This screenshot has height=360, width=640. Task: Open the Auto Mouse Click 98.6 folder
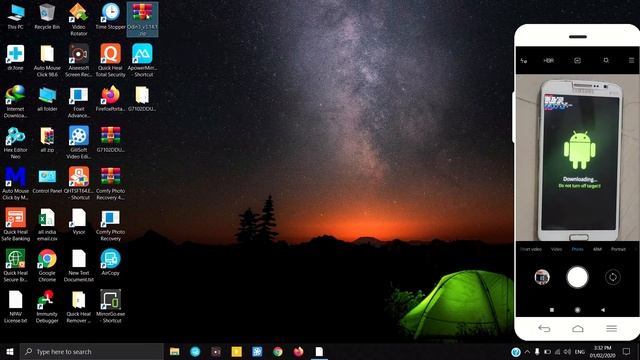pyautogui.click(x=47, y=60)
